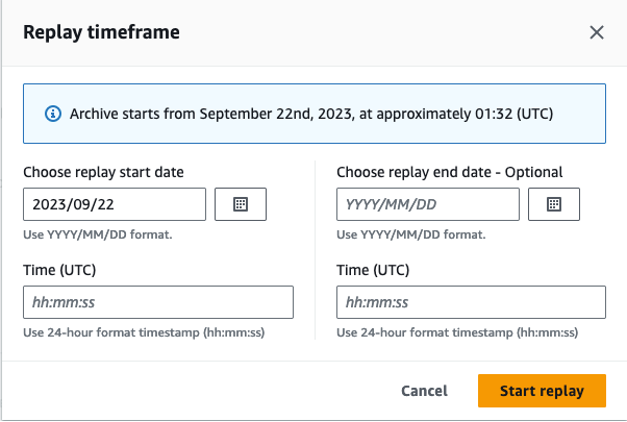Click the 'Choose replay end date - Optional' label
627x422 pixels.
point(450,172)
